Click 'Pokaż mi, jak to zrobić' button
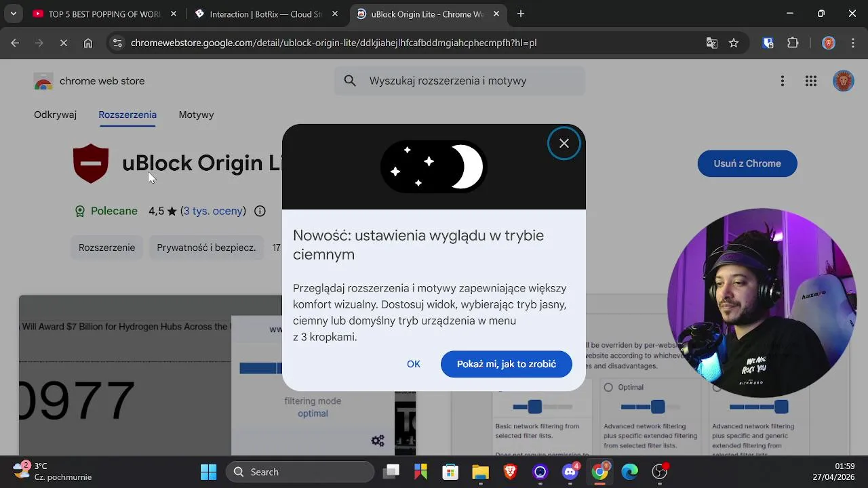 point(507,364)
